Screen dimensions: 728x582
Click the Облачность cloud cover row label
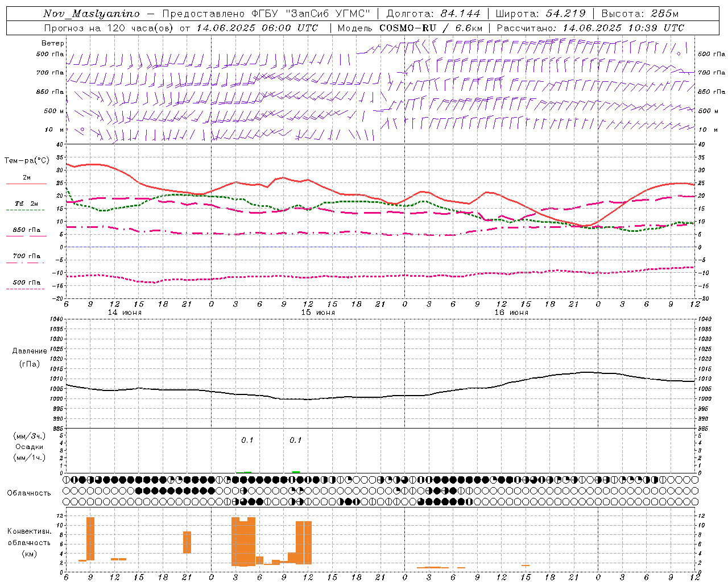tap(29, 493)
